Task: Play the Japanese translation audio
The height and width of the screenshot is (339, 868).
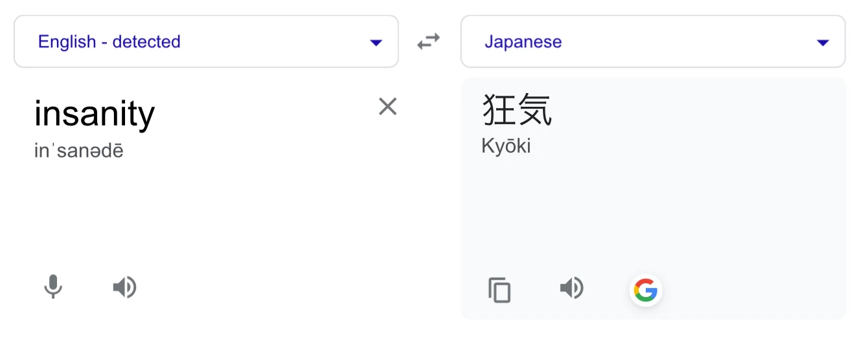Action: point(571,288)
